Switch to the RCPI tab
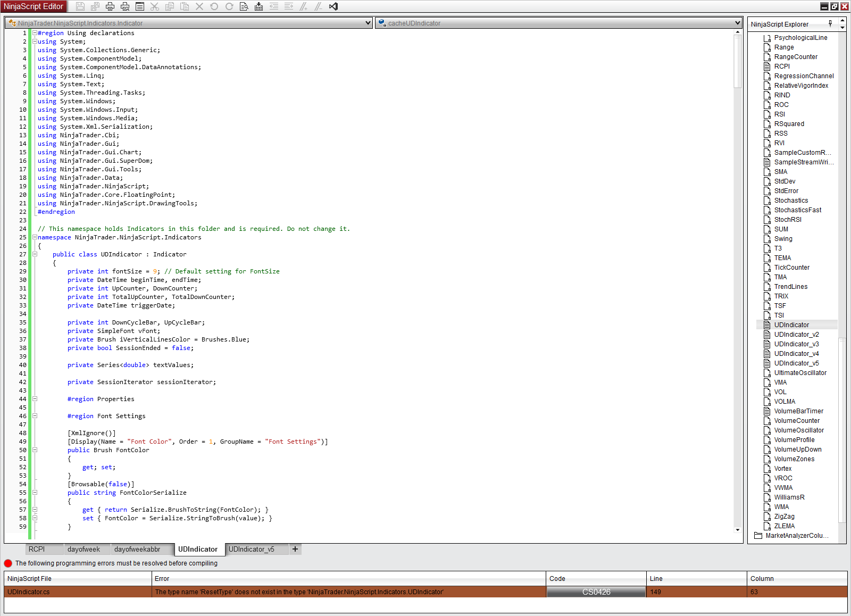 45,549
